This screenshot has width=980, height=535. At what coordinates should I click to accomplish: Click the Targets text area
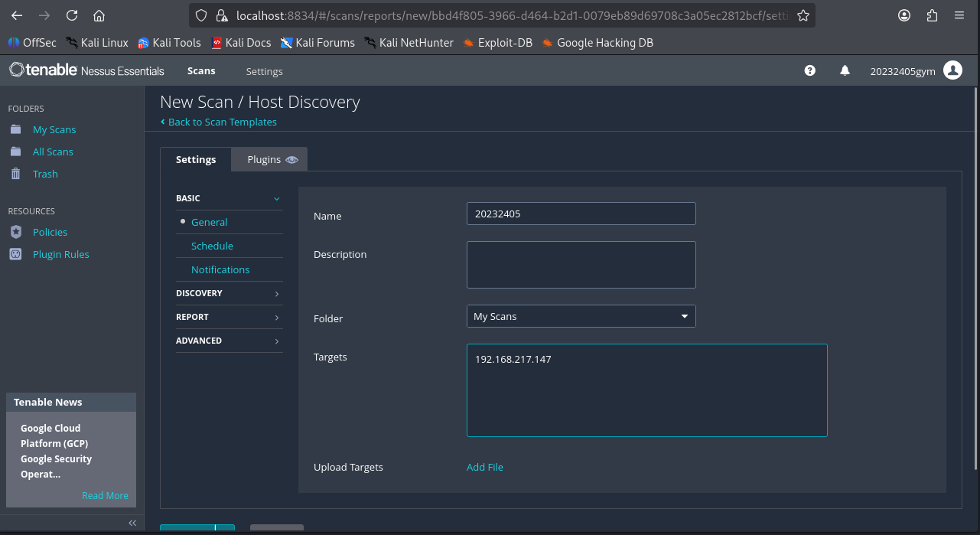pos(647,390)
